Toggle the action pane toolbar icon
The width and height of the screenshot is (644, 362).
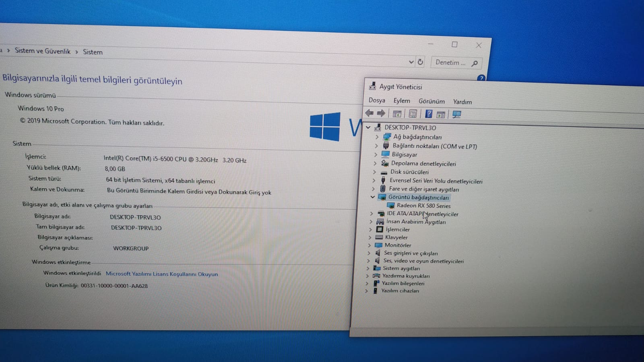point(441,115)
